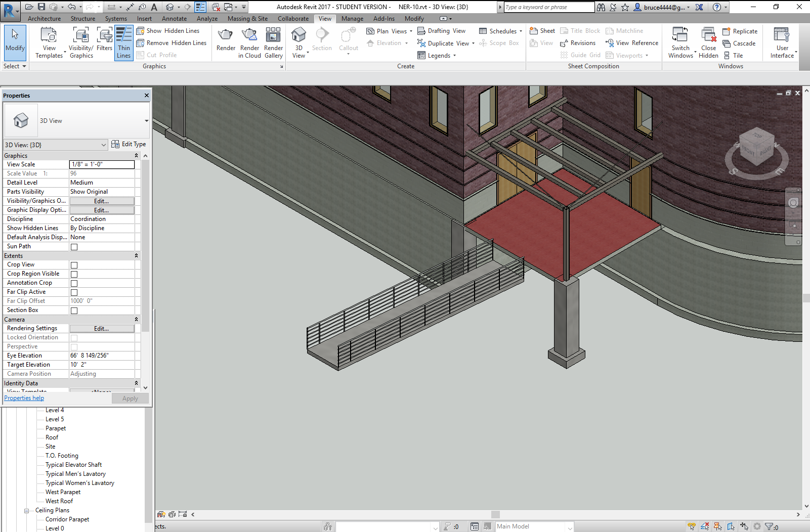The width and height of the screenshot is (810, 532).
Task: Click the keyword search field in title bar
Action: coord(548,7)
